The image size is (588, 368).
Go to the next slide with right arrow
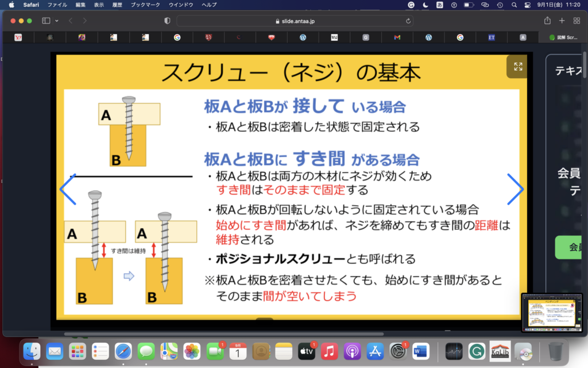[x=515, y=189]
